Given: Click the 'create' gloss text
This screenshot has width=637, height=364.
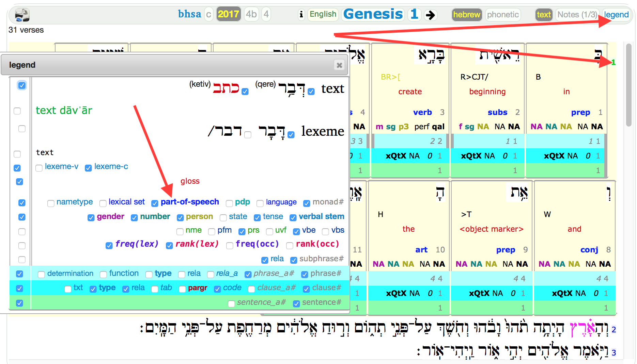Looking at the screenshot, I should tap(410, 92).
